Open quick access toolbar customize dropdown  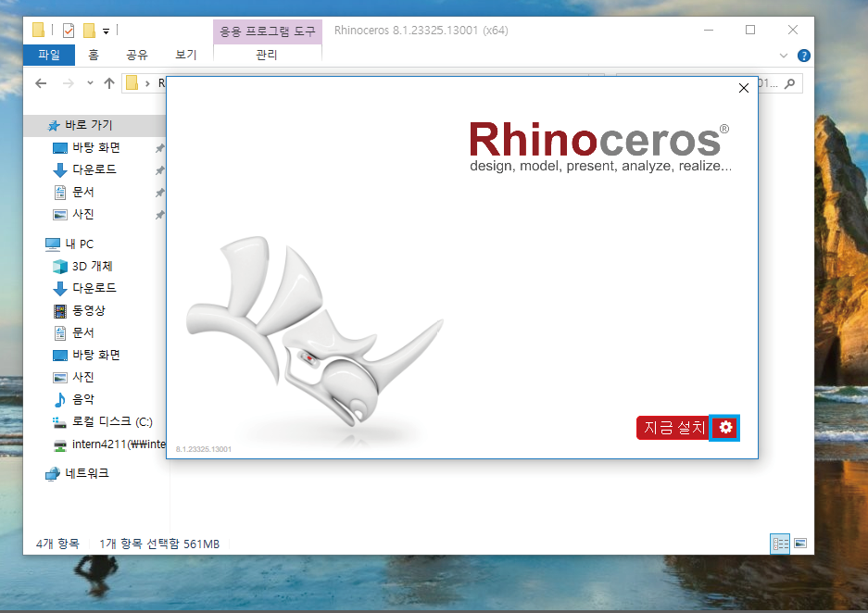pyautogui.click(x=106, y=31)
